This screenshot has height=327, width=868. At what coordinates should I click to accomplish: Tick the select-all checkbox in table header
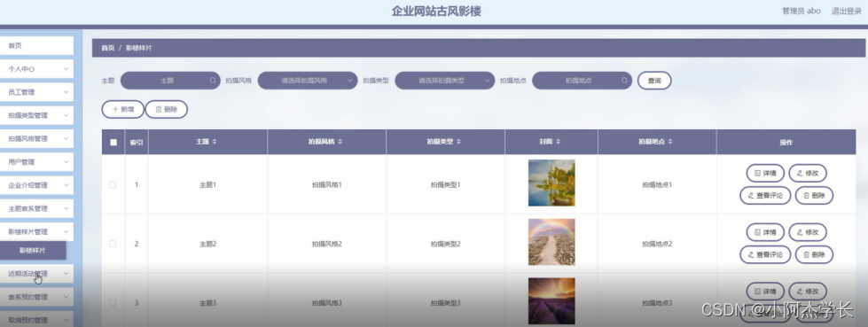pos(113,142)
